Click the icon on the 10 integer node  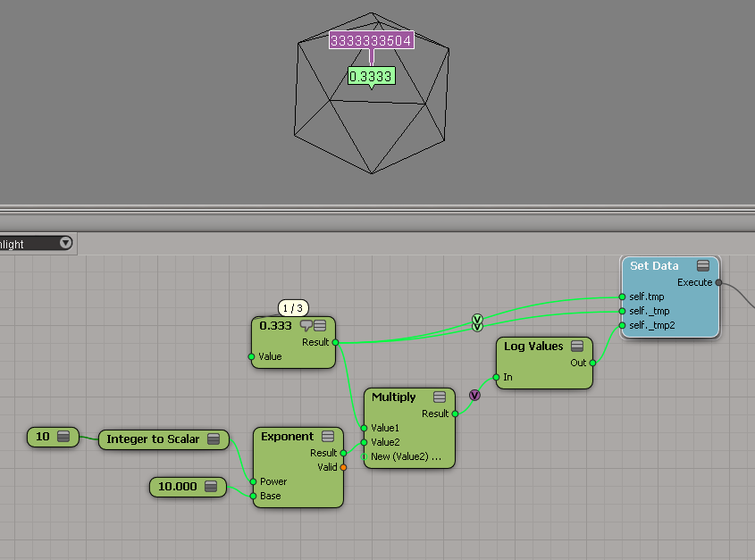(63, 437)
